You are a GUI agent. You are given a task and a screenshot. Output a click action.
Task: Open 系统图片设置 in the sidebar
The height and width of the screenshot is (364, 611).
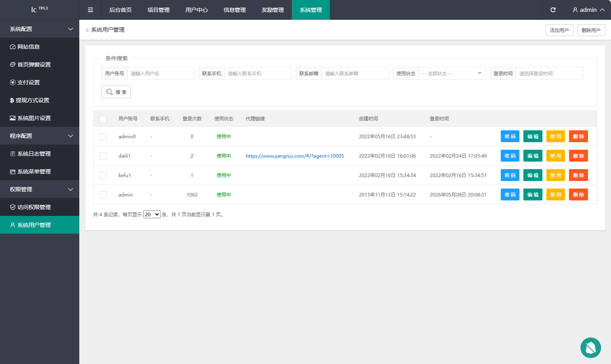40,118
